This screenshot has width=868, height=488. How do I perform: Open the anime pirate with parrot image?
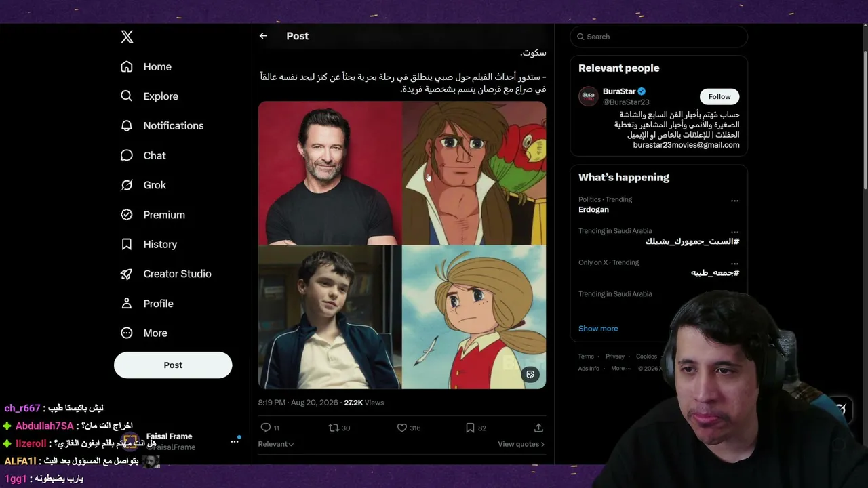point(474,173)
